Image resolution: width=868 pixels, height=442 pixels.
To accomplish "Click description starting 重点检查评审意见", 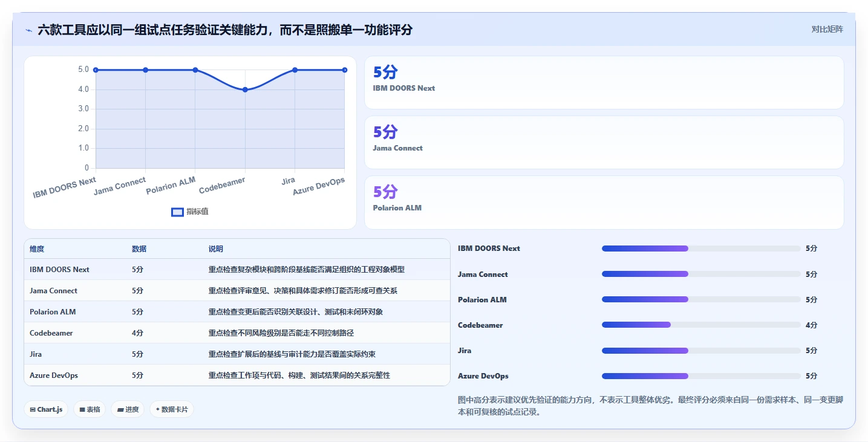I will pyautogui.click(x=303, y=291).
